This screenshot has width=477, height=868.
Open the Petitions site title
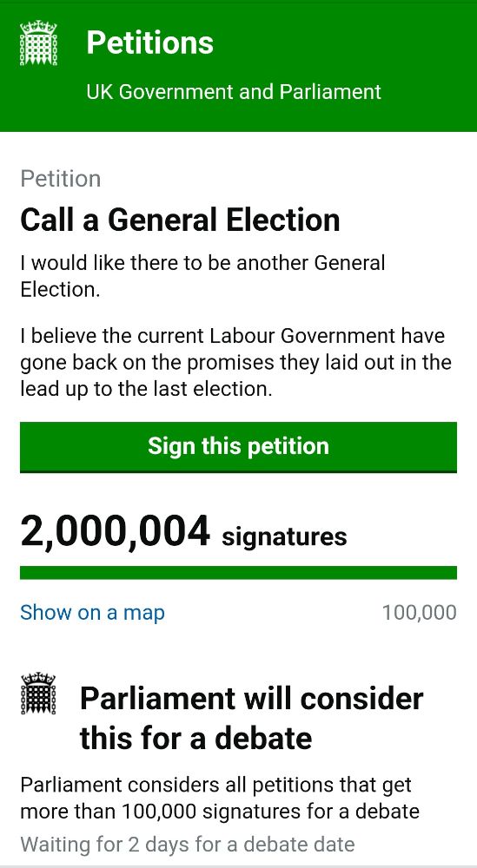pyautogui.click(x=149, y=43)
